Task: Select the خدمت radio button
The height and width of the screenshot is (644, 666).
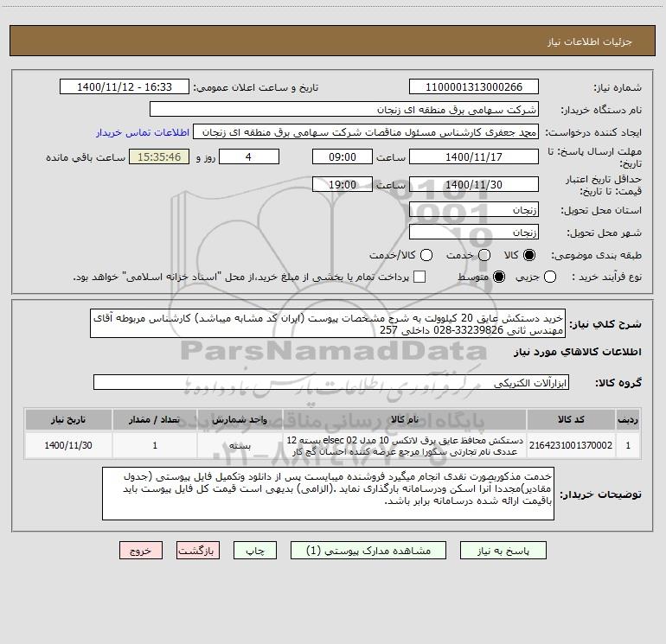Action: (484, 255)
